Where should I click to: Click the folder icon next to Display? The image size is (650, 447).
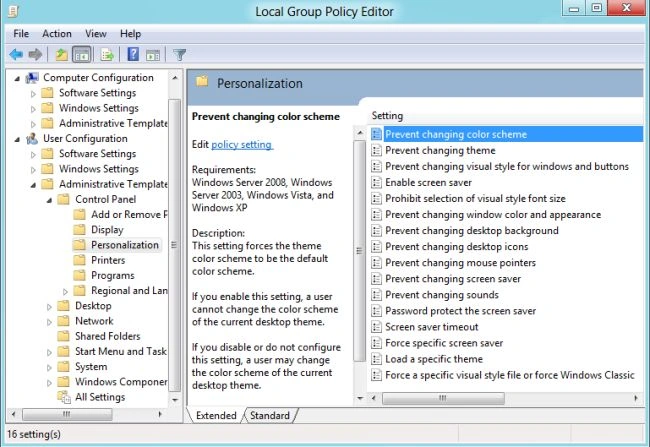[x=79, y=230]
